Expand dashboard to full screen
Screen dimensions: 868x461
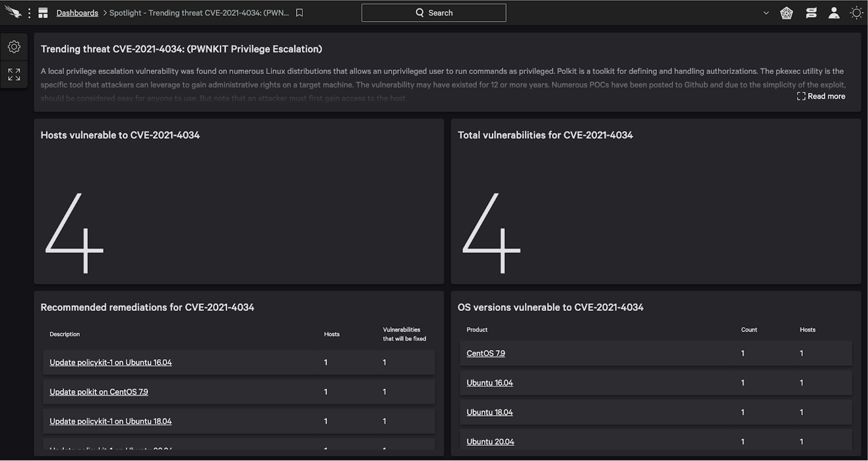point(14,74)
